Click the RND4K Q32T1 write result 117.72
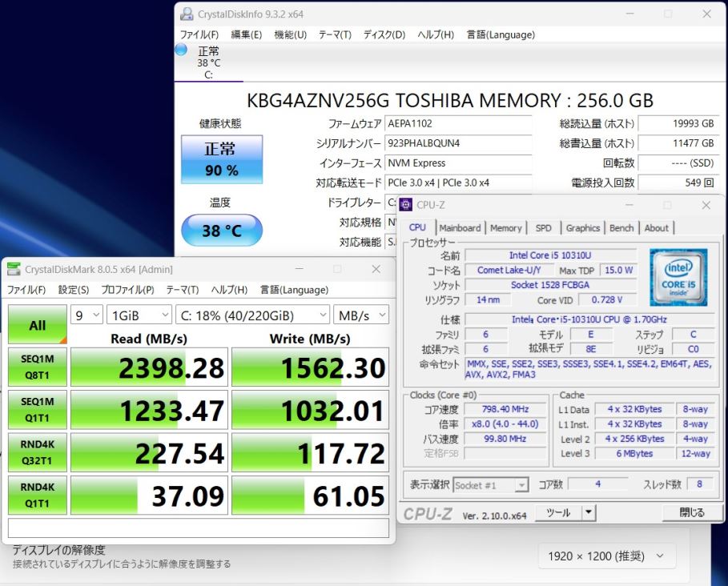728x586 pixels. 310,452
